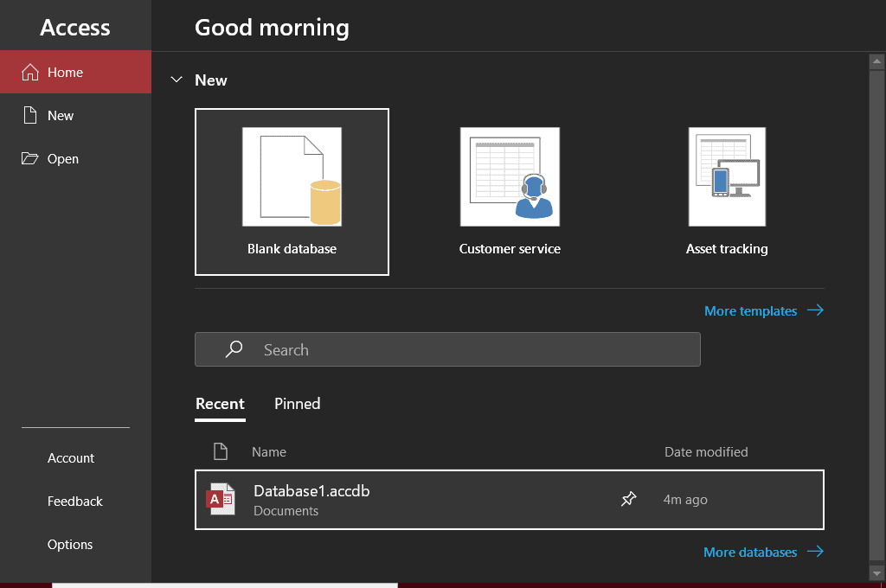Click the Open folder icon in sidebar
The height and width of the screenshot is (588, 886).
pos(30,159)
